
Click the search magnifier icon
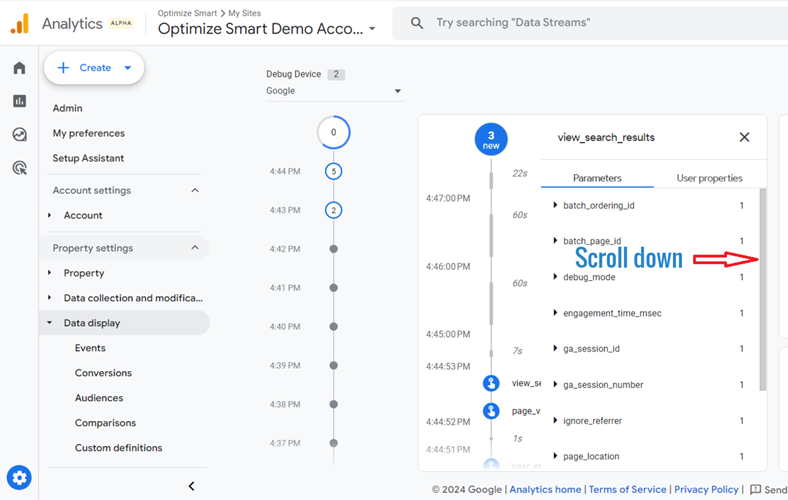click(x=417, y=23)
